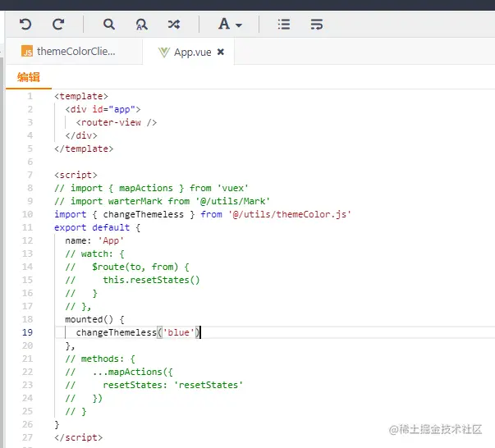Image resolution: width=495 pixels, height=448 pixels.
Task: Click the 'blue' string argument
Action: [x=178, y=332]
